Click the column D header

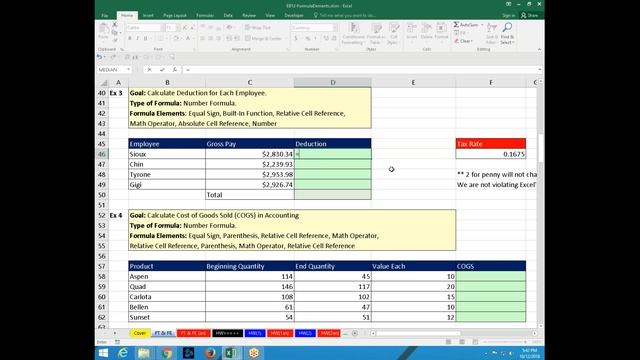pyautogui.click(x=333, y=82)
